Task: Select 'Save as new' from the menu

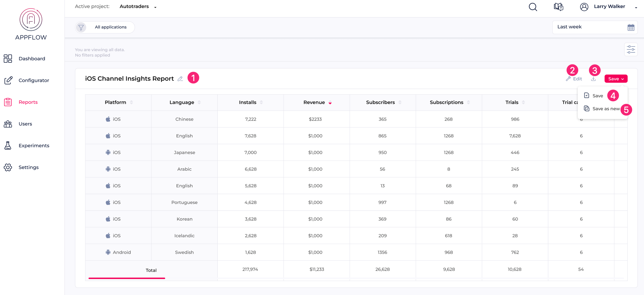Action: pos(606,108)
